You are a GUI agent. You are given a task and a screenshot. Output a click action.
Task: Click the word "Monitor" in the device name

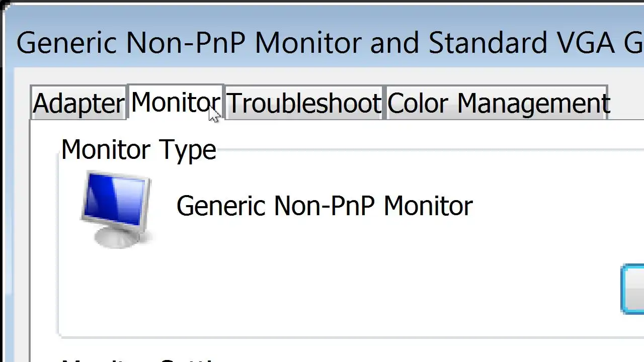428,206
